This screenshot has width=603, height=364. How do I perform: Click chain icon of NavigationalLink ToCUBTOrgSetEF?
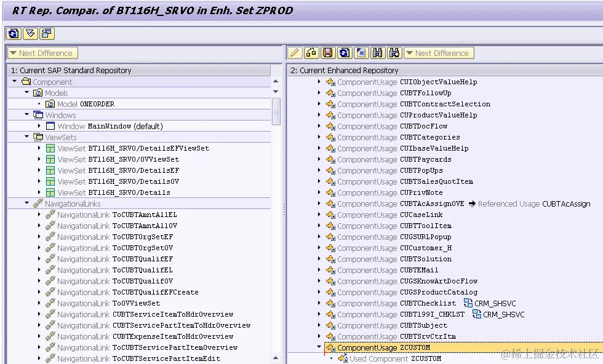[x=50, y=237]
